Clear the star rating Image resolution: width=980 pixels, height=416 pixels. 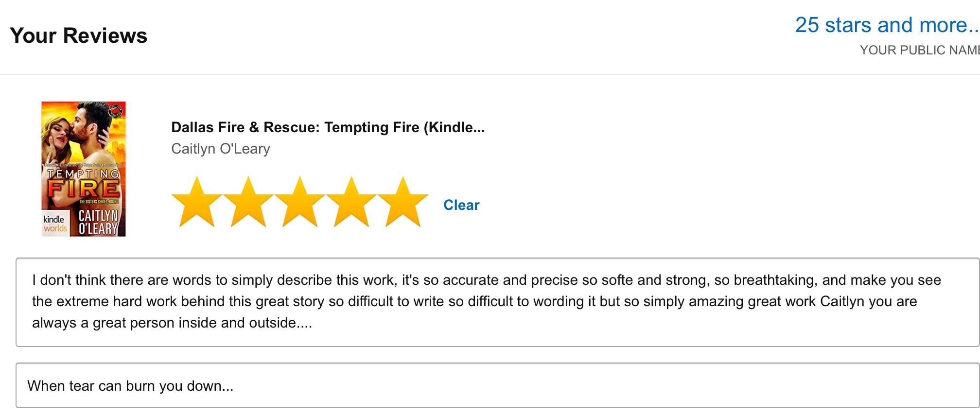coord(461,205)
